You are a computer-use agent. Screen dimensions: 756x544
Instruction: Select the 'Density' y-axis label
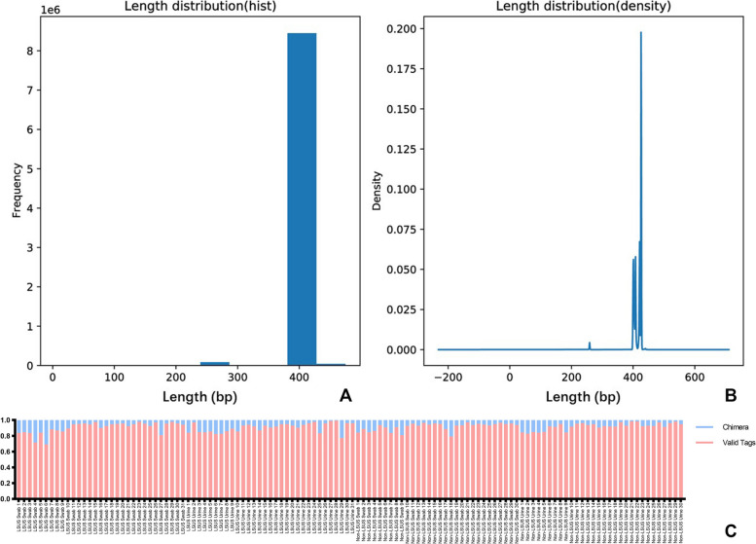click(x=377, y=191)
